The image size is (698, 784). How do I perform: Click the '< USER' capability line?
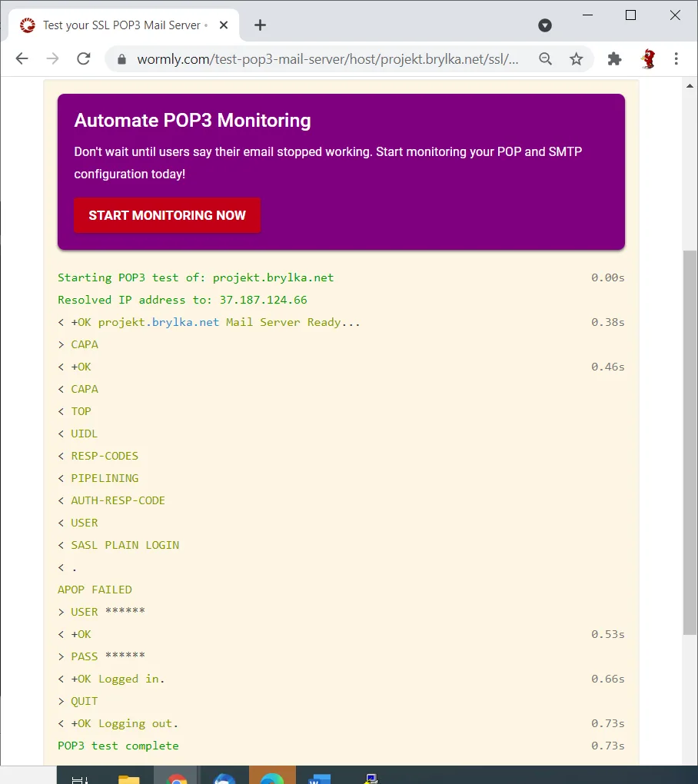pyautogui.click(x=78, y=523)
